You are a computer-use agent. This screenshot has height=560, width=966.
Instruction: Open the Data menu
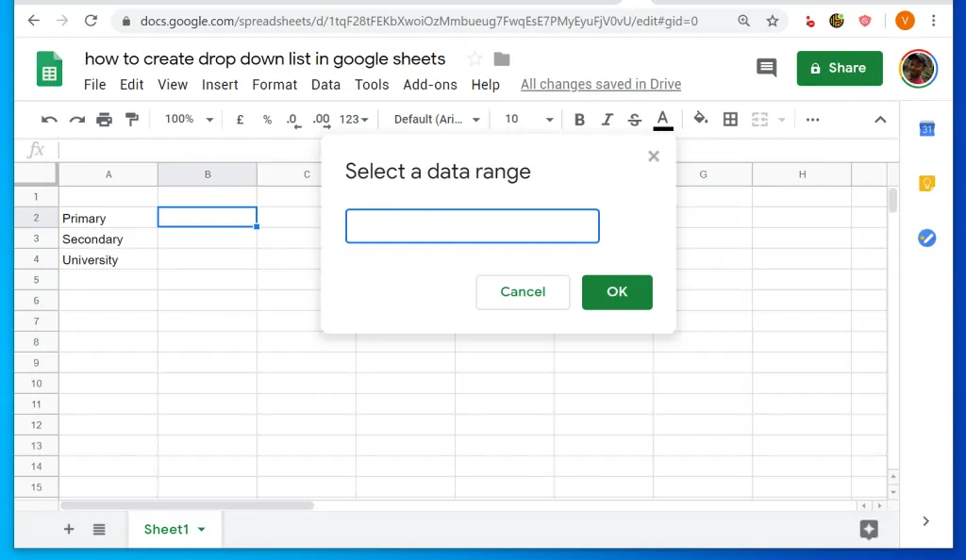pos(325,84)
